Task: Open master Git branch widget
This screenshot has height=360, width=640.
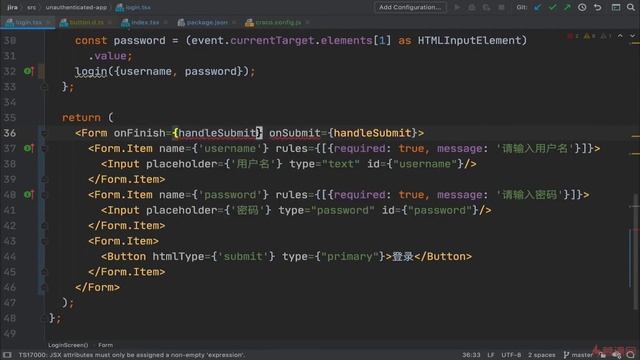Action: click(578, 355)
